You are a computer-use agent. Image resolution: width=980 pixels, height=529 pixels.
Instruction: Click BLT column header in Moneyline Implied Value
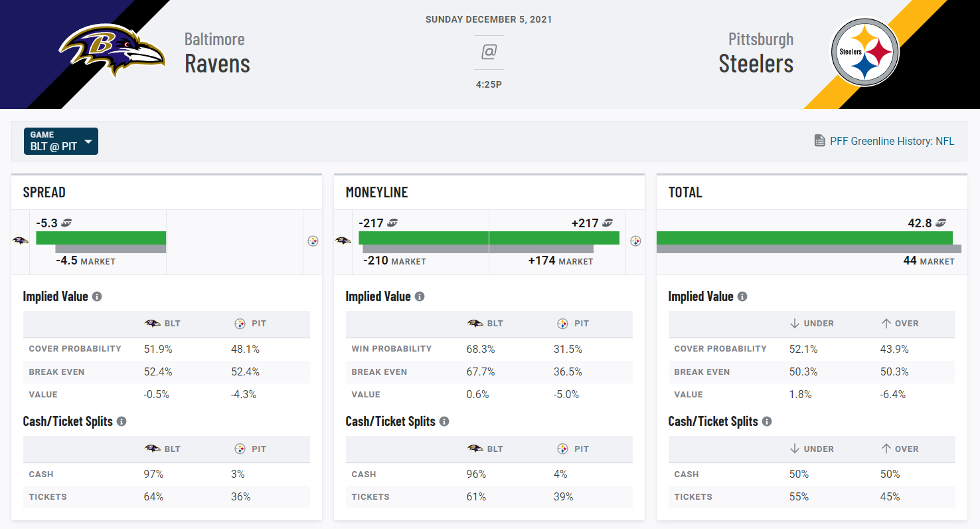(x=485, y=324)
